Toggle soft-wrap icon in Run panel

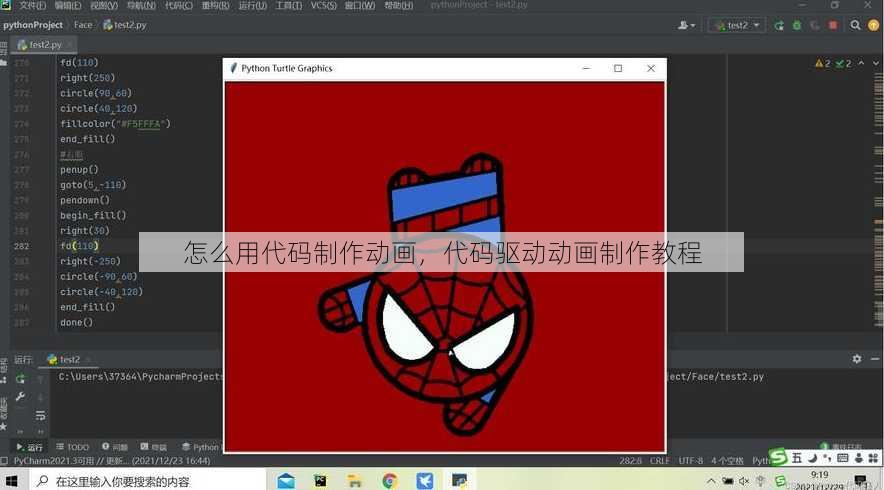41,416
